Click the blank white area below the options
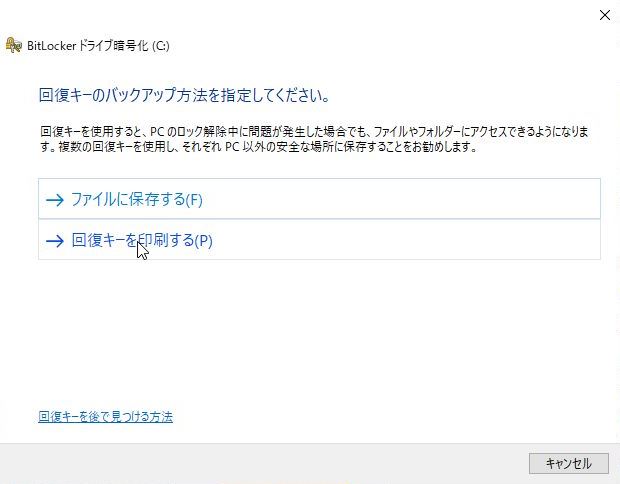This screenshot has height=484, width=620. click(x=316, y=332)
